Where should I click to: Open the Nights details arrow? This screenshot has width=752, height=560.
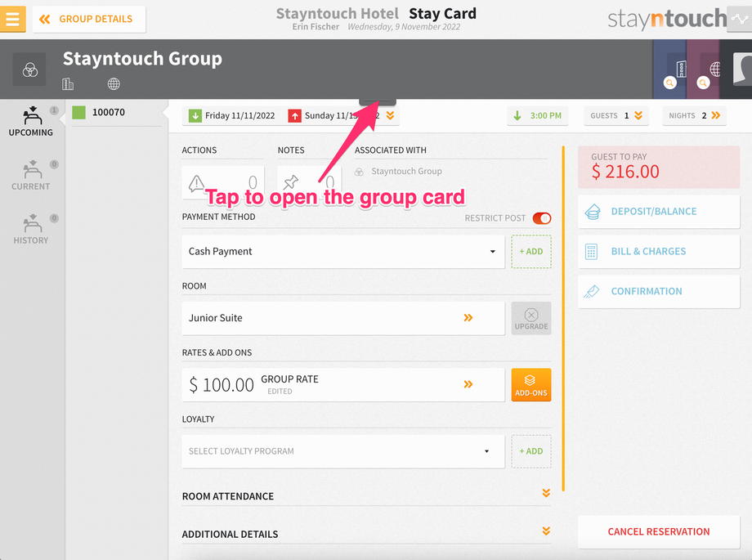pos(716,115)
